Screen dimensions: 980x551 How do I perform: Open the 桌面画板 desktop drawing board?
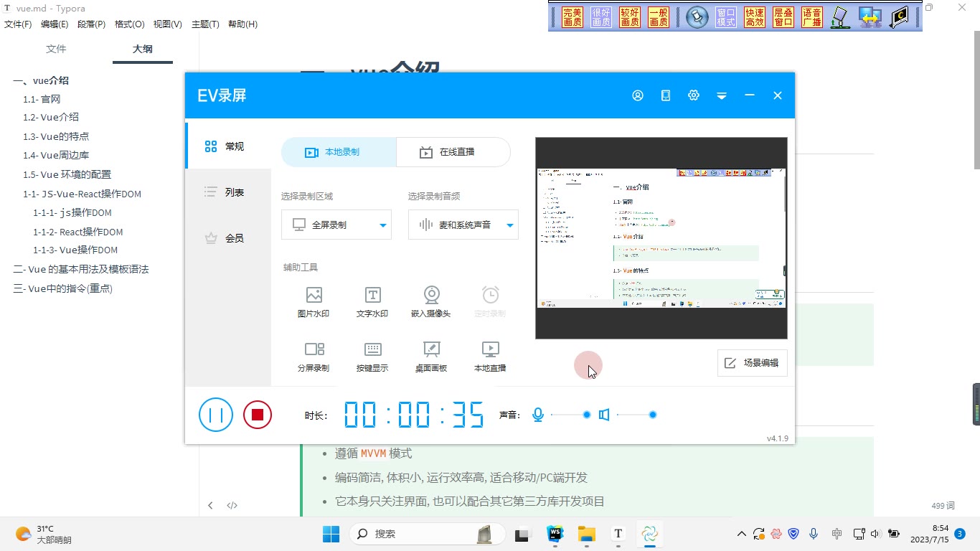coord(431,357)
